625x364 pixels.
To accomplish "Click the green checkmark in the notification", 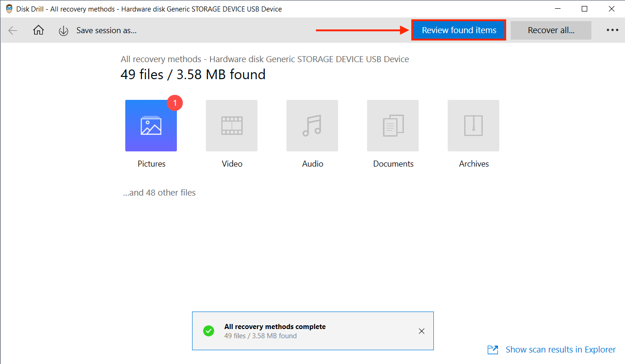I will click(209, 331).
